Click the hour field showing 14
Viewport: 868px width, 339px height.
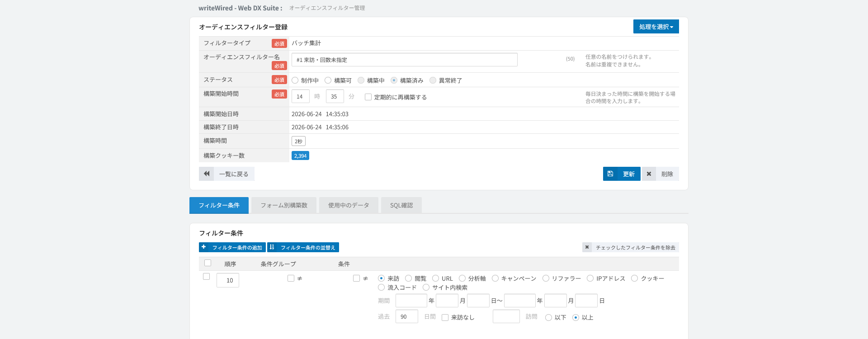(x=301, y=96)
